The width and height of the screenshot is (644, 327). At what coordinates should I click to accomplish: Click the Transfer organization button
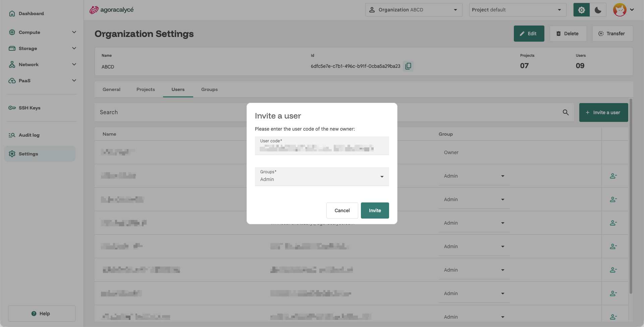(612, 34)
